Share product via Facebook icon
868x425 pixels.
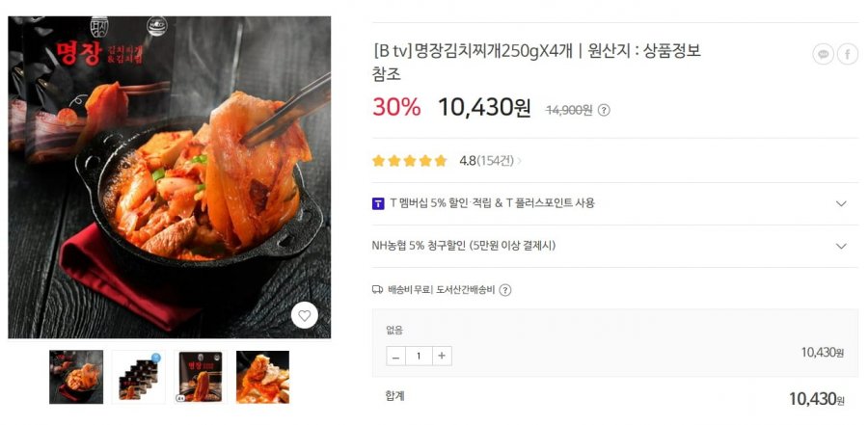pyautogui.click(x=848, y=54)
